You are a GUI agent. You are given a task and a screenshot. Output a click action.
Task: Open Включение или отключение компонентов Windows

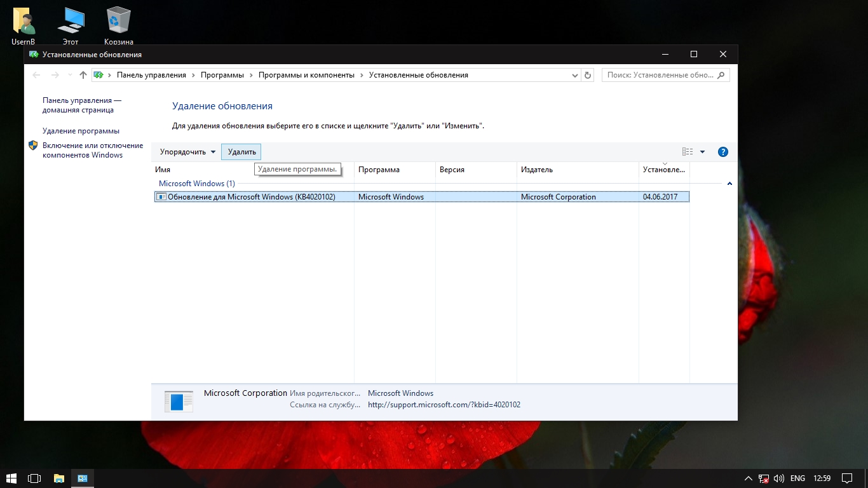[x=93, y=150]
